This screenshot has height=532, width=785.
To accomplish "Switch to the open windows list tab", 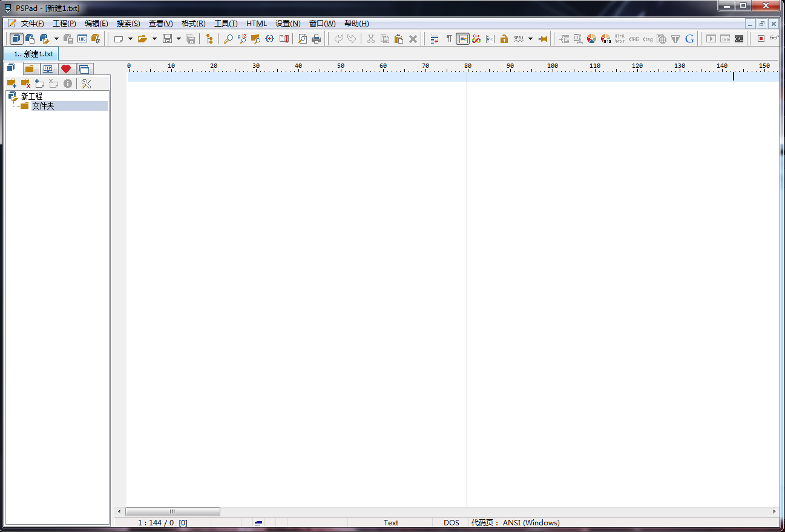I will click(x=84, y=68).
